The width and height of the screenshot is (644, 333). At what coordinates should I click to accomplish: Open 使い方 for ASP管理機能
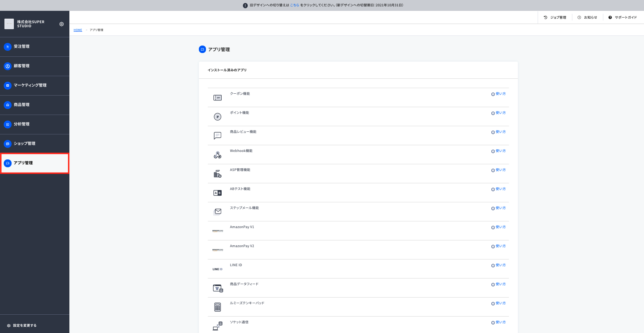tap(498, 170)
